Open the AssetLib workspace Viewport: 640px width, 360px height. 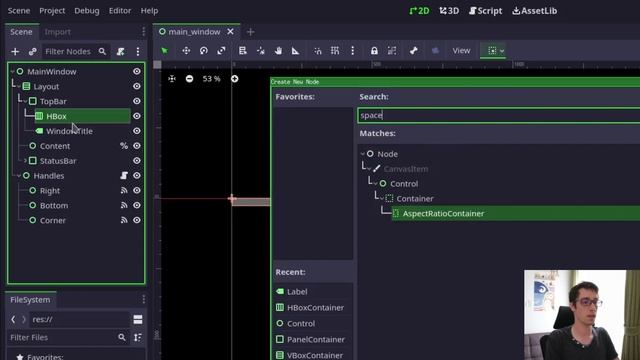click(x=535, y=11)
